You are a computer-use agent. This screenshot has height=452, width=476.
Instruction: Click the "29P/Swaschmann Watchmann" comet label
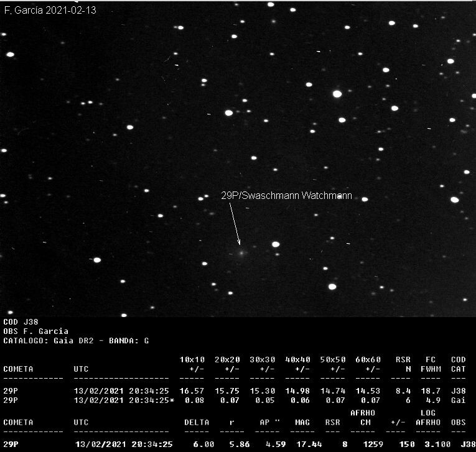(x=287, y=196)
